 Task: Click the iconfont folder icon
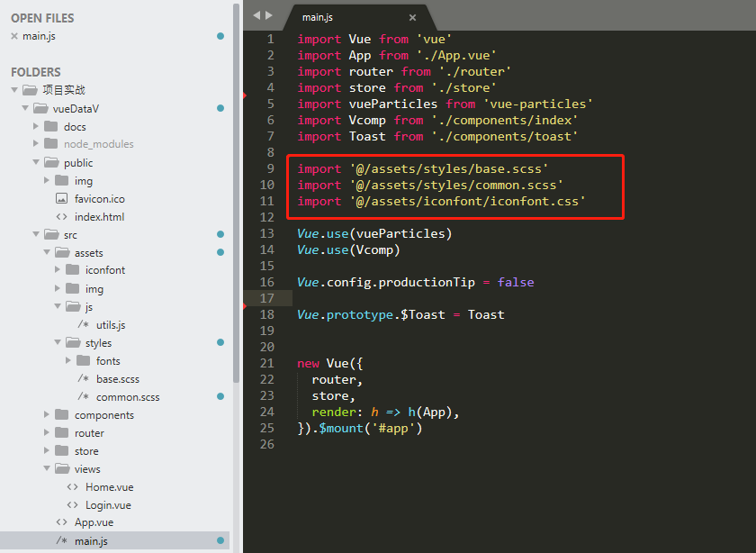point(72,269)
